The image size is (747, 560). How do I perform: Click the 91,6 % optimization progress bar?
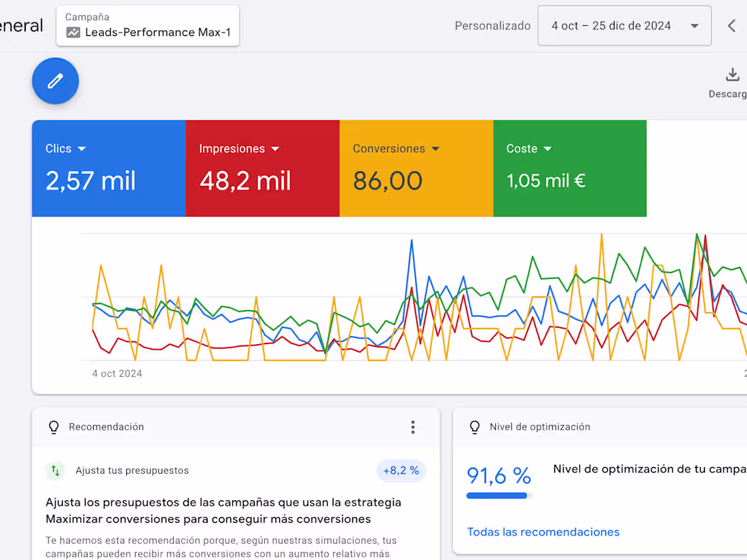[x=498, y=496]
